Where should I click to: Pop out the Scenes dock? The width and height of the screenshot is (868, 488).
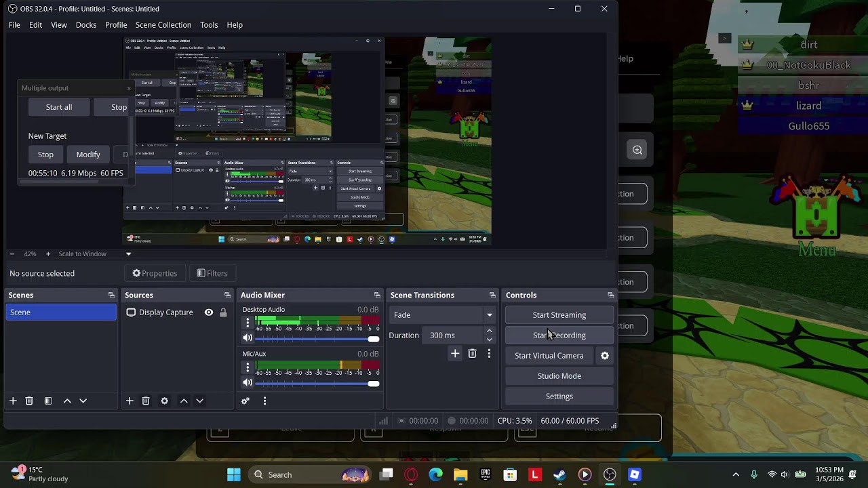[111, 295]
